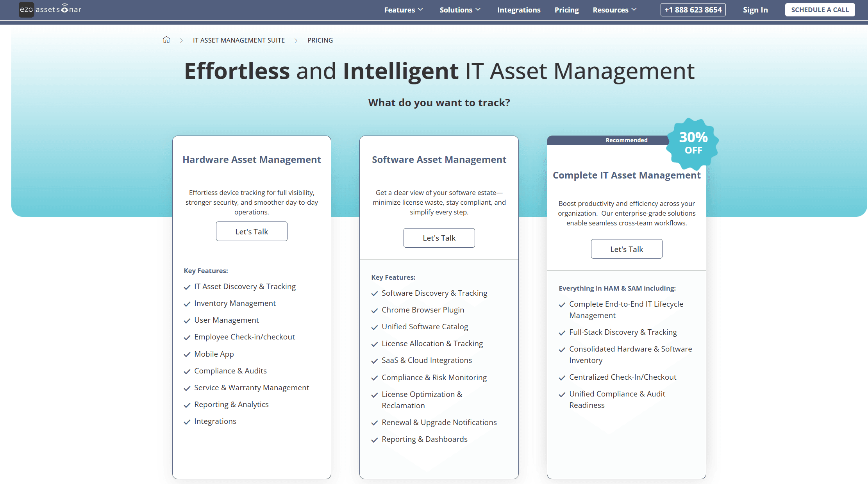This screenshot has height=484, width=868.
Task: Click 'Centralized Check-In/Checkout' feature
Action: pos(623,377)
